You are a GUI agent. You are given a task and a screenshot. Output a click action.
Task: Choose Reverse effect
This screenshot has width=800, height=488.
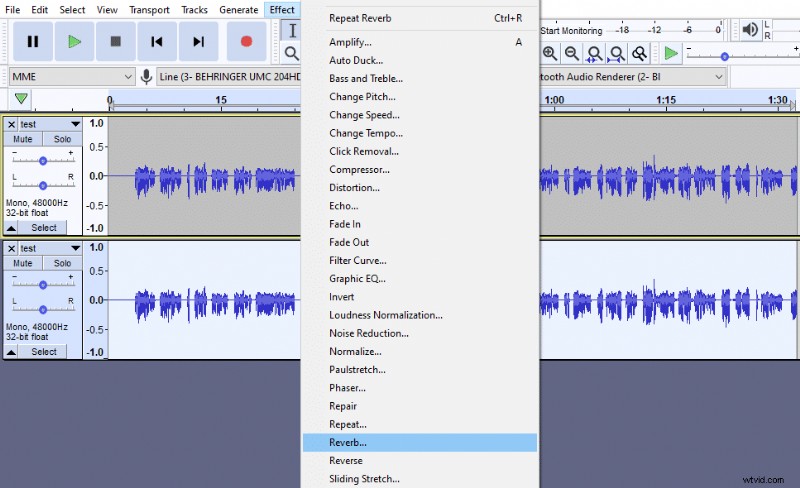(x=420, y=461)
